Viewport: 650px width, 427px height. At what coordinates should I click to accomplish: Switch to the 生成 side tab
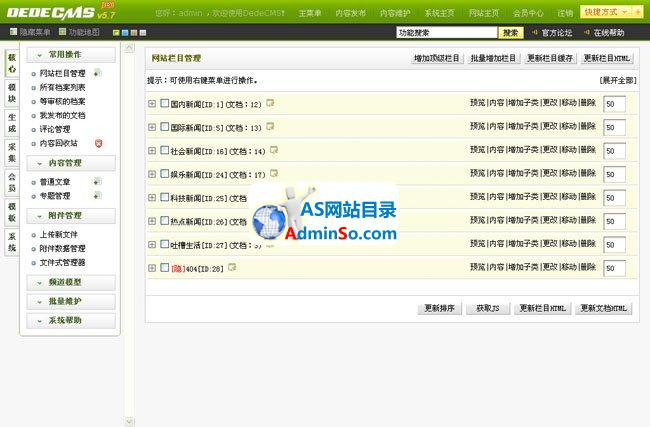tap(12, 123)
